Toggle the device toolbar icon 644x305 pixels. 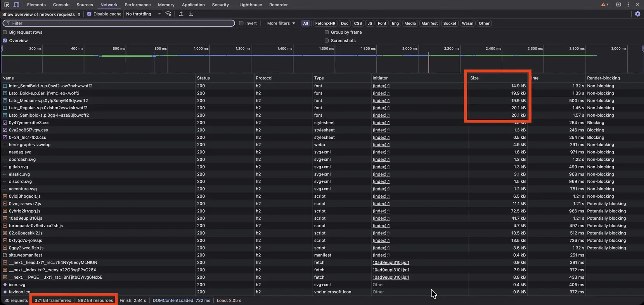pos(16,5)
